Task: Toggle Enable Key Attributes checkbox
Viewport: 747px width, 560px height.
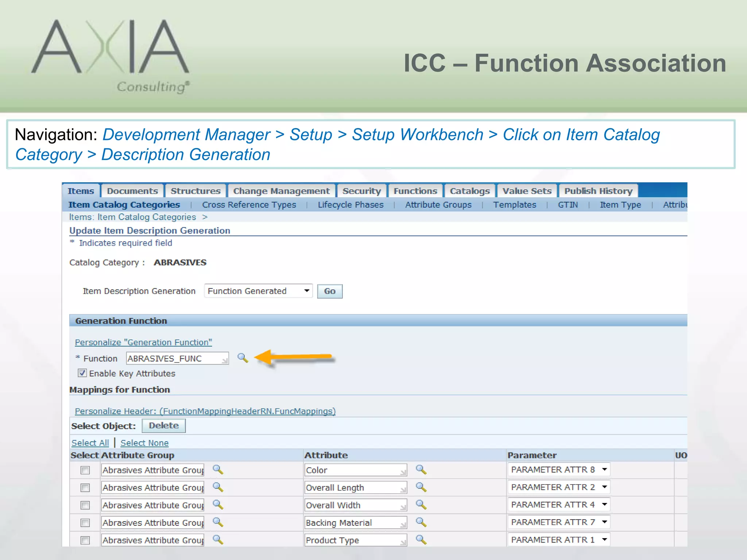Action: pos(82,373)
